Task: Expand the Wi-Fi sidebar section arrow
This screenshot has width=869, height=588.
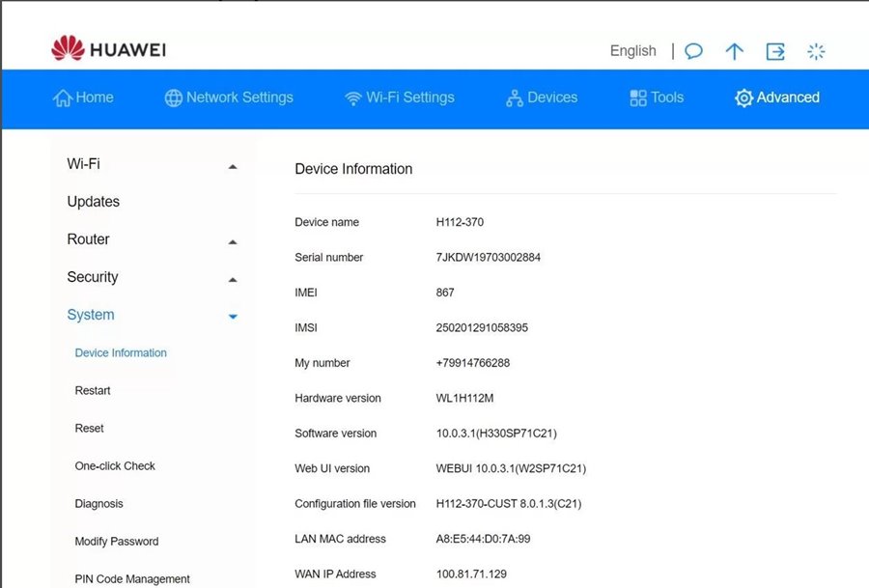Action: point(233,166)
